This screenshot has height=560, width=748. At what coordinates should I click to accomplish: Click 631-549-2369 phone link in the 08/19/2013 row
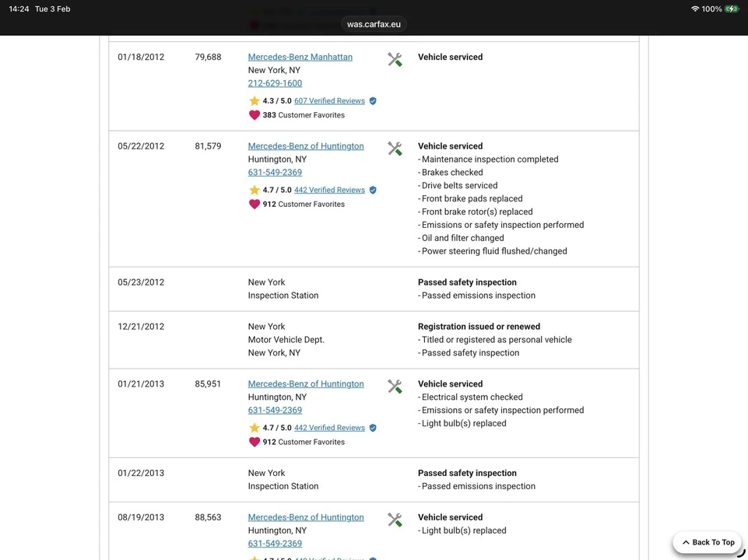coord(275,544)
